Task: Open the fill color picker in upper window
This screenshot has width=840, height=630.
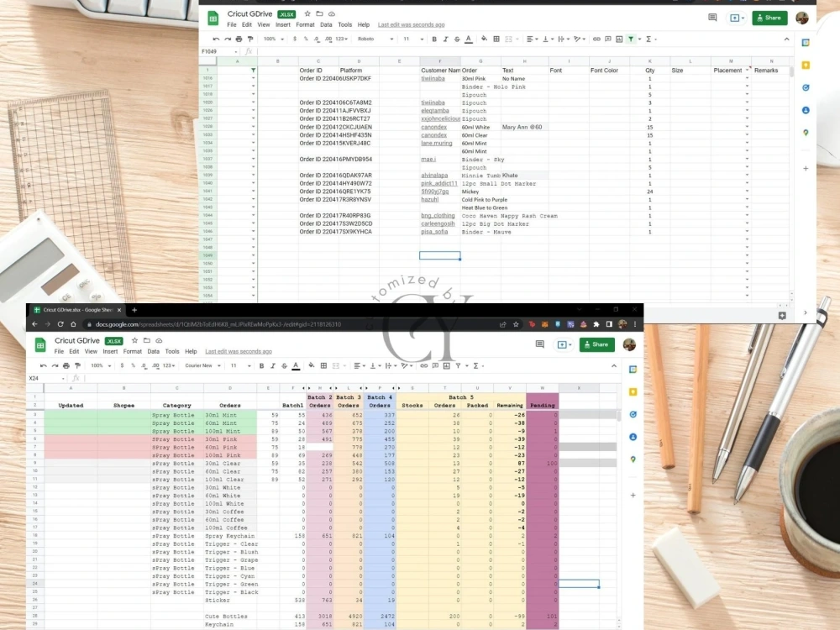Action: pyautogui.click(x=484, y=39)
